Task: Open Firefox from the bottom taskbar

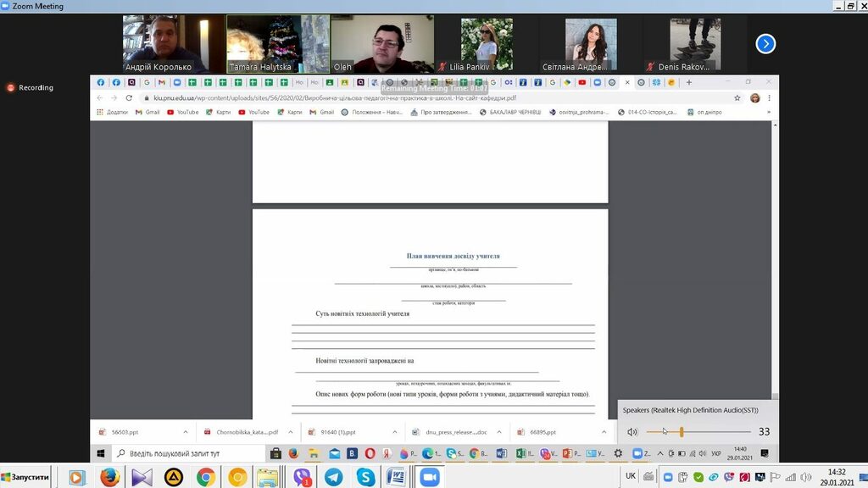Action: coord(109,477)
